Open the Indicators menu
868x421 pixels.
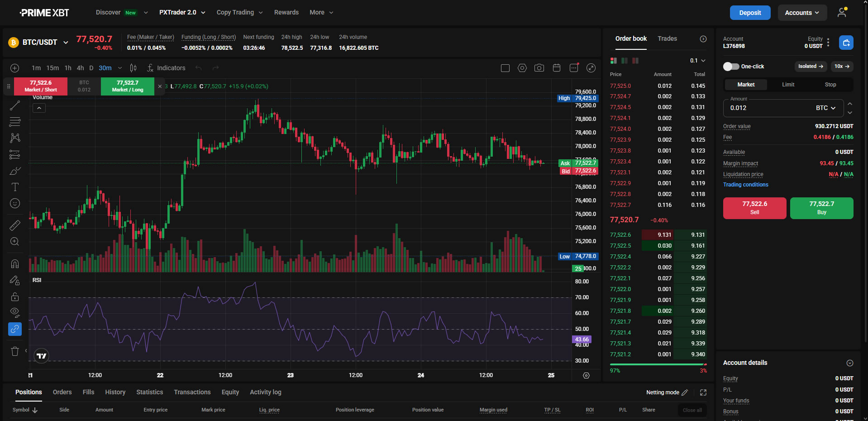click(166, 68)
